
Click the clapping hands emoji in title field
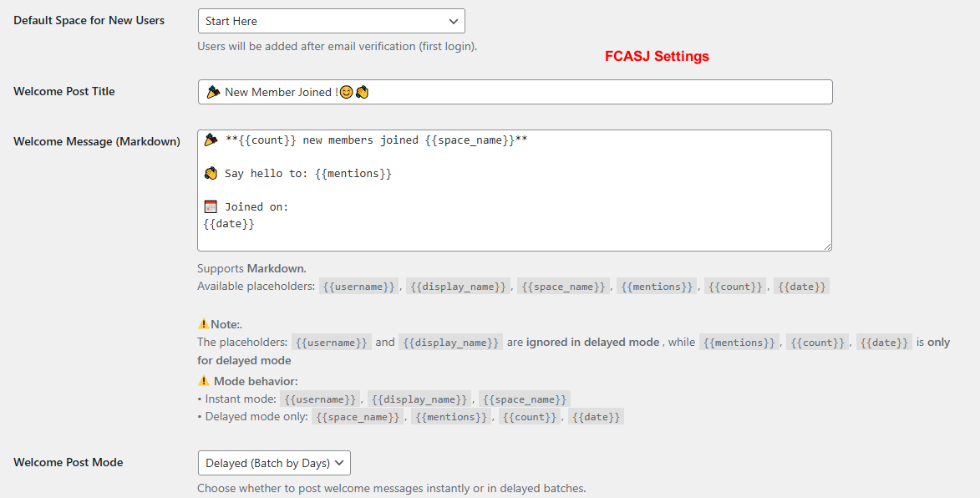click(362, 93)
